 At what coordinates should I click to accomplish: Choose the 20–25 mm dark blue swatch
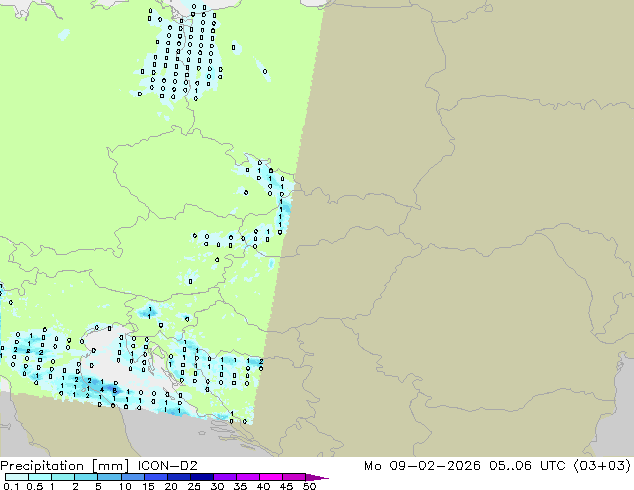[179, 477]
